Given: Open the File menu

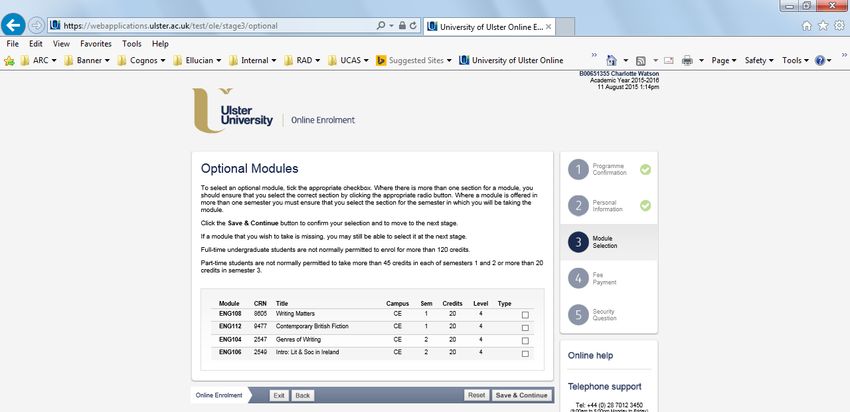Looking at the screenshot, I should [13, 44].
